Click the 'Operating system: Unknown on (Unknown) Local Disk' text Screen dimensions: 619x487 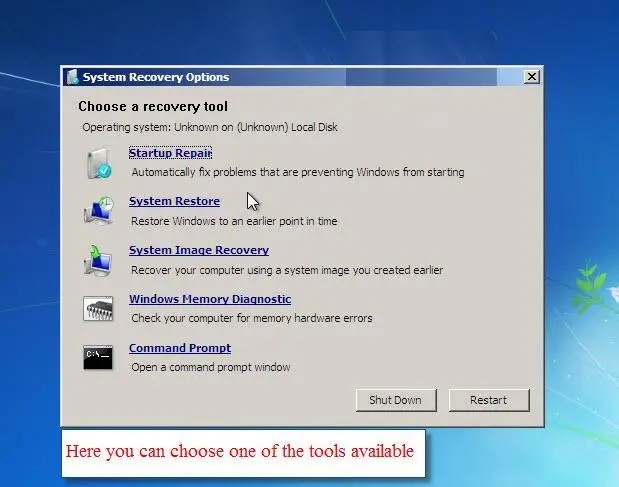210,127
